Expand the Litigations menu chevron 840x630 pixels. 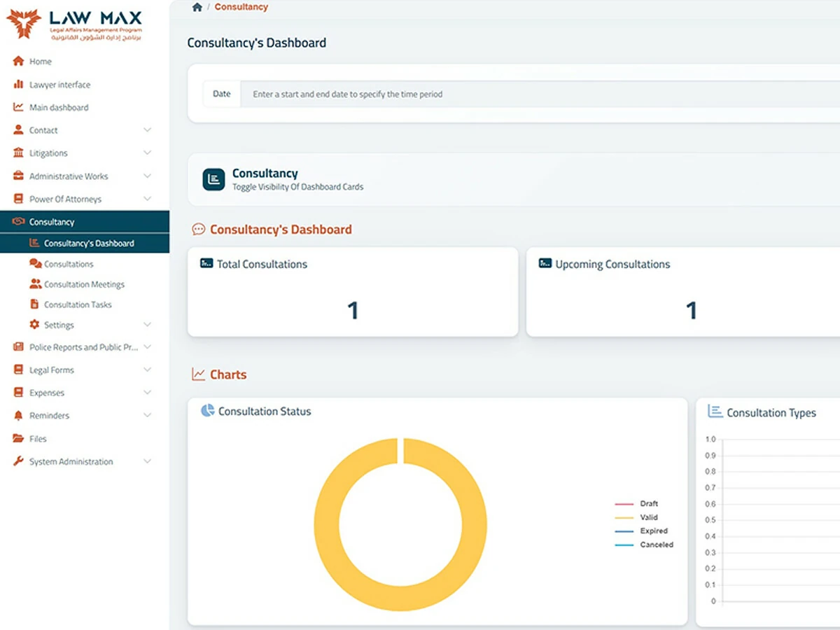(x=147, y=153)
